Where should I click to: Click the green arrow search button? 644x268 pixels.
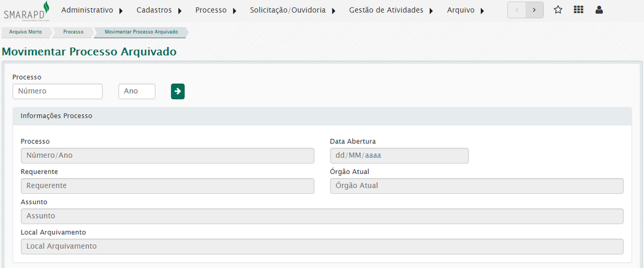(x=178, y=92)
